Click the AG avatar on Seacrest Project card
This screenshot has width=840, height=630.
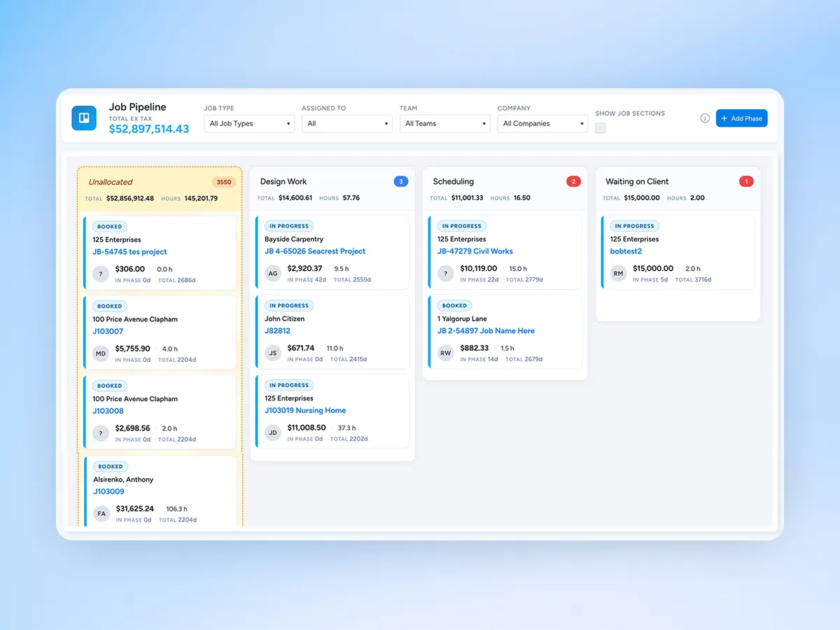(273, 274)
